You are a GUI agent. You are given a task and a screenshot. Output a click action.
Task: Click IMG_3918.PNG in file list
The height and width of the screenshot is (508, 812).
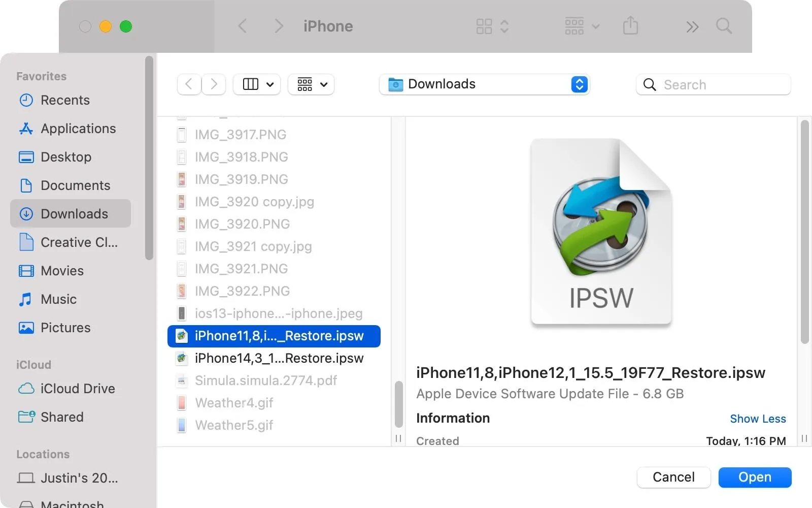[x=274, y=157]
